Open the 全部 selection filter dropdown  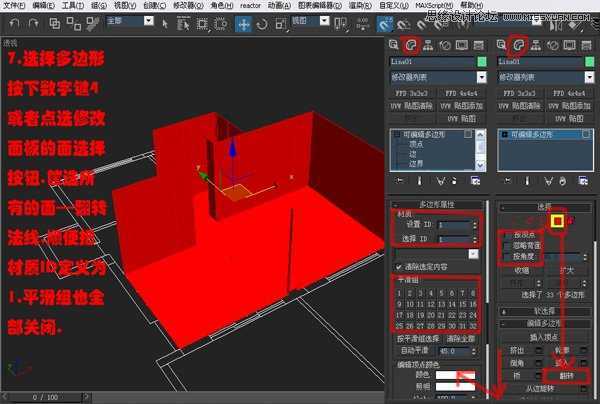pos(149,21)
